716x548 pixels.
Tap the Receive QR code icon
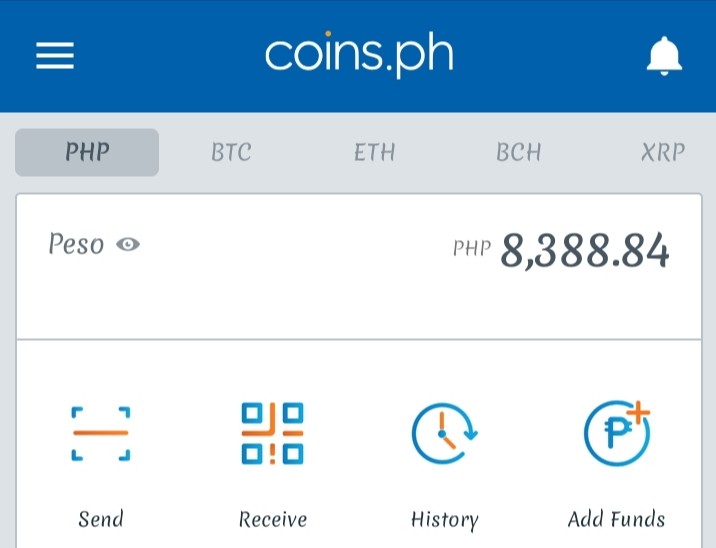(273, 433)
